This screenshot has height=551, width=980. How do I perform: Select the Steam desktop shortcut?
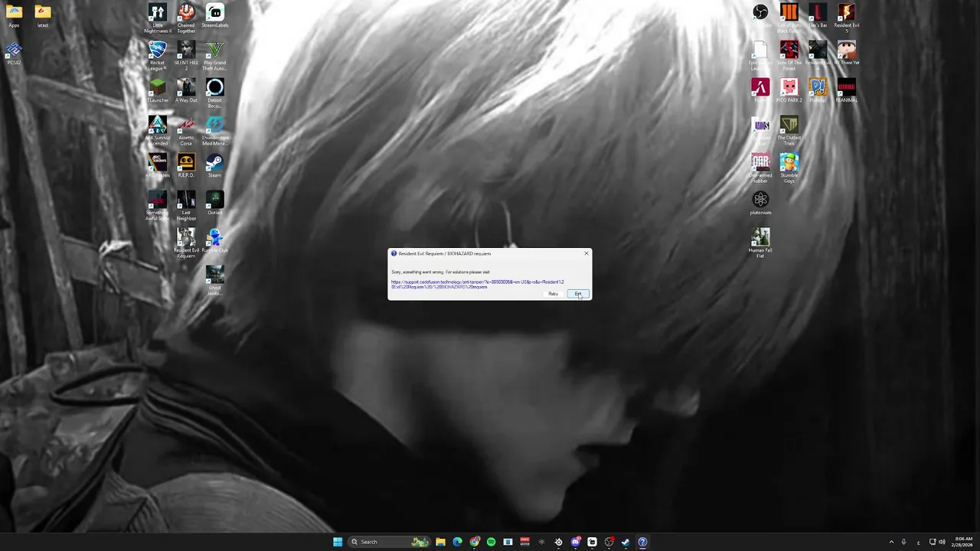click(215, 166)
